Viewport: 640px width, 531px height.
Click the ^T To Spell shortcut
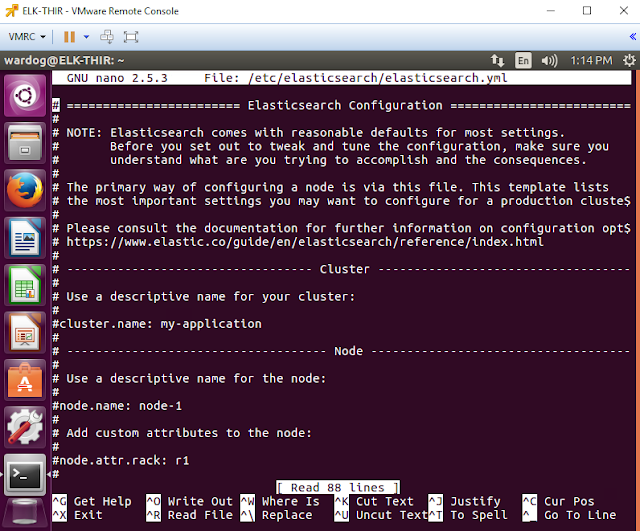[x=468, y=515]
